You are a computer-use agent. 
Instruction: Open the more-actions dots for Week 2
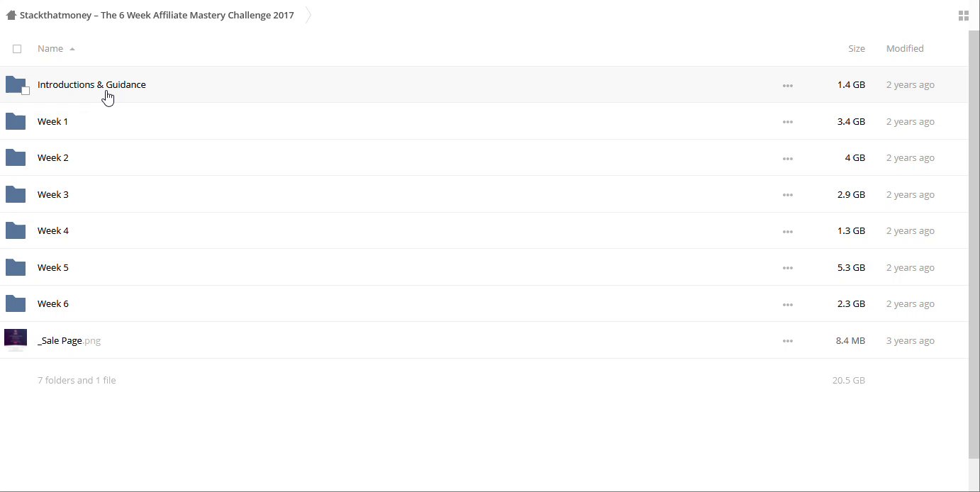pyautogui.click(x=787, y=158)
